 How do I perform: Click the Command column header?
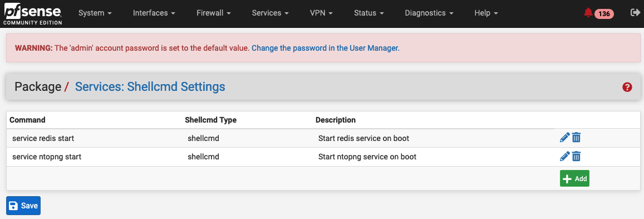tap(27, 120)
